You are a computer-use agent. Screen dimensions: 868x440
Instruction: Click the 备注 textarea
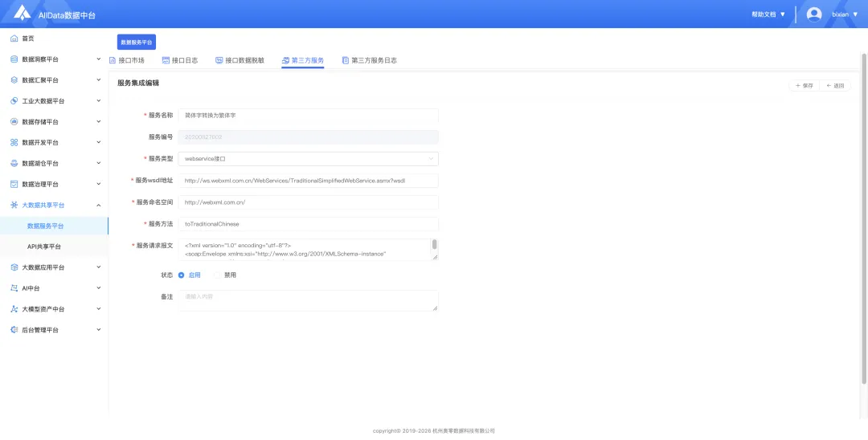pyautogui.click(x=309, y=301)
